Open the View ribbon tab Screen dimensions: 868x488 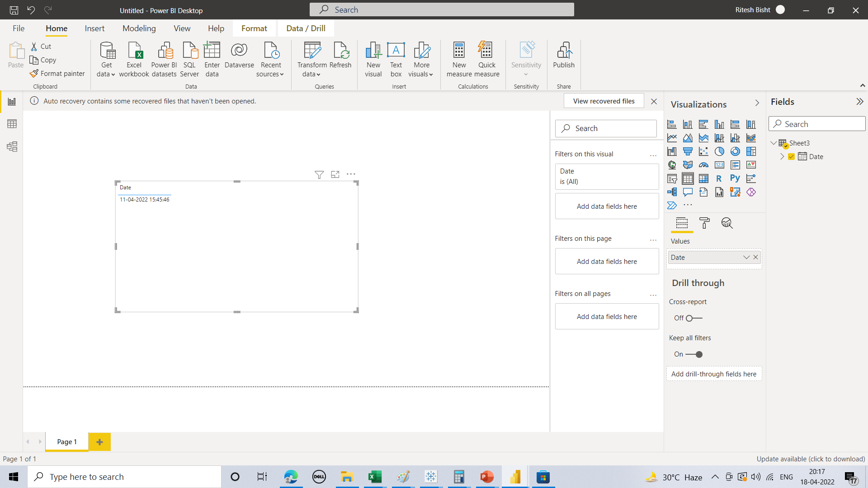coord(182,28)
